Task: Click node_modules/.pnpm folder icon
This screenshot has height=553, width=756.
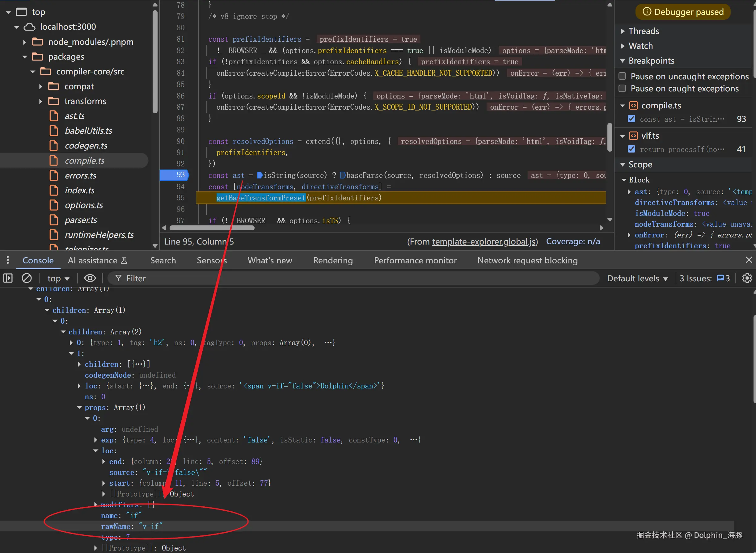Action: click(x=37, y=42)
